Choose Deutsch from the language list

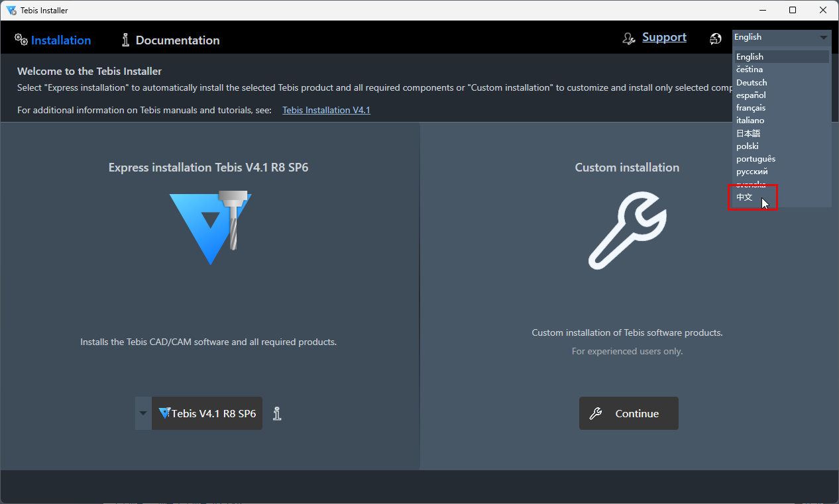[781, 83]
